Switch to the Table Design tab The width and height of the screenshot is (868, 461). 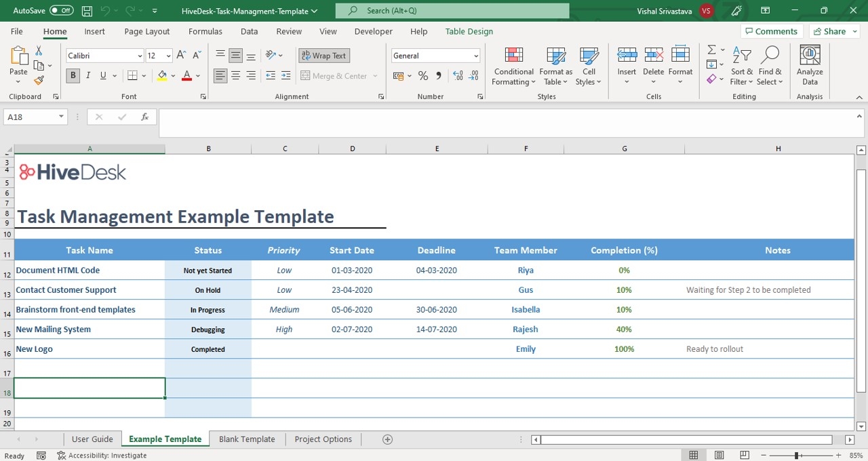469,31
